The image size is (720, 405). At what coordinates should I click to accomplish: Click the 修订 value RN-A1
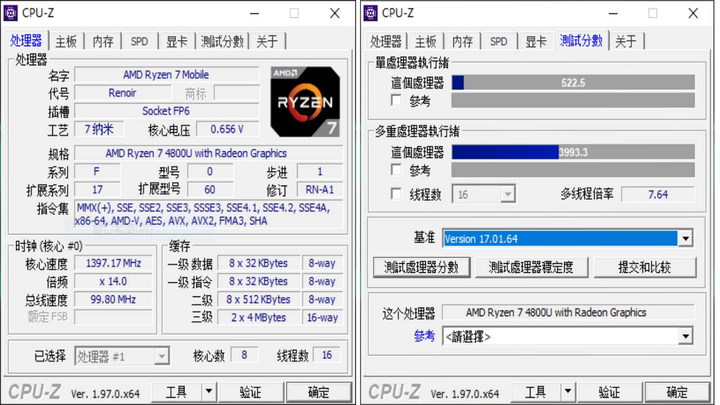point(320,190)
